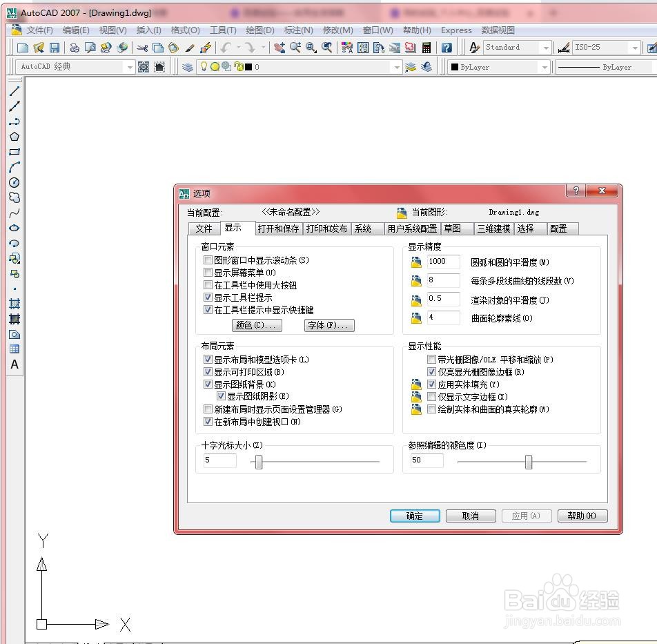This screenshot has height=644, width=657.
Task: Enable 在工具栏中使用大按钮 checkbox
Action: (x=208, y=285)
